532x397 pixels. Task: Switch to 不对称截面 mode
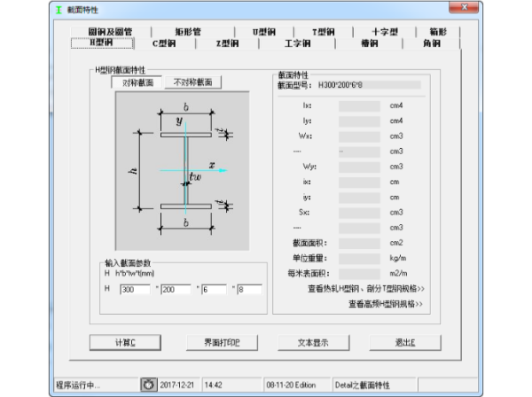coord(193,82)
